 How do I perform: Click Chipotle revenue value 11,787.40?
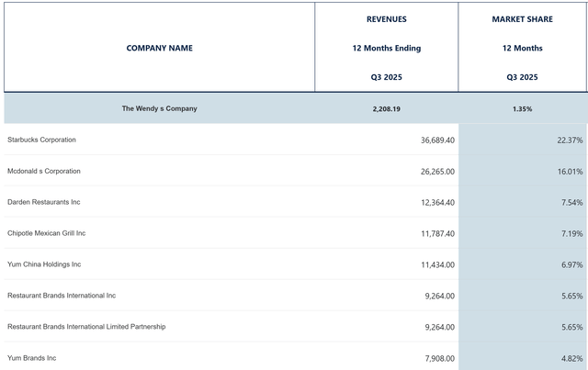[437, 234]
